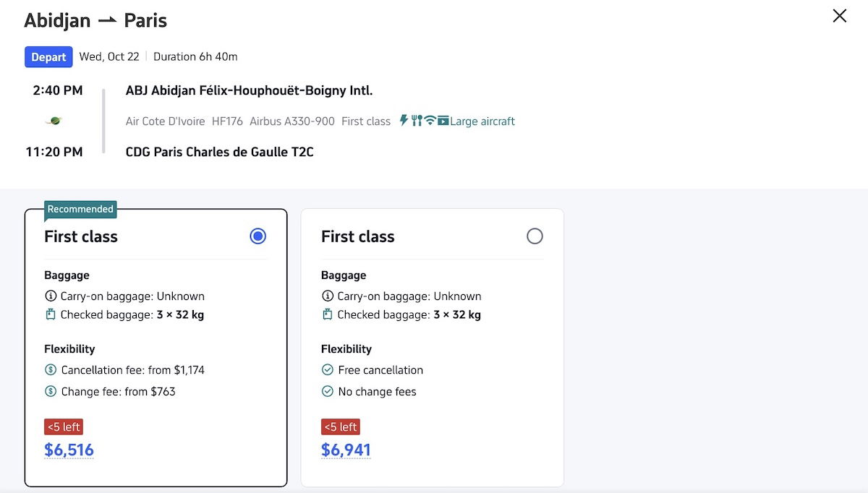This screenshot has width=868, height=493.
Task: Click the $6,516 price link
Action: [x=69, y=450]
